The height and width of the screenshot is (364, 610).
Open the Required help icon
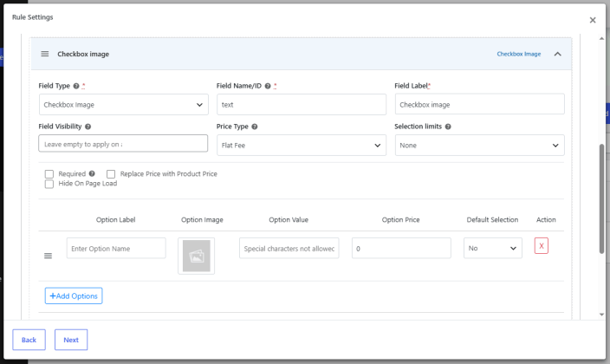[92, 173]
